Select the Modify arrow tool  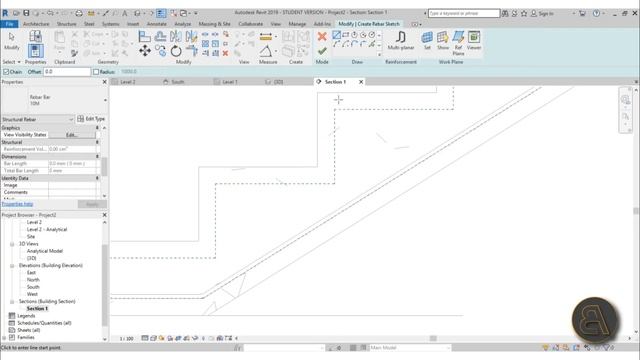click(11, 41)
